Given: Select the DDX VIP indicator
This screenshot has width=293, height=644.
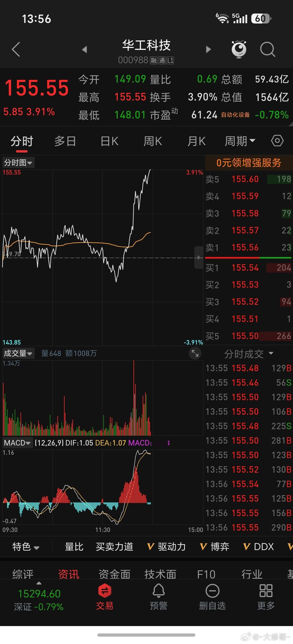Looking at the screenshot, I should click(x=258, y=546).
